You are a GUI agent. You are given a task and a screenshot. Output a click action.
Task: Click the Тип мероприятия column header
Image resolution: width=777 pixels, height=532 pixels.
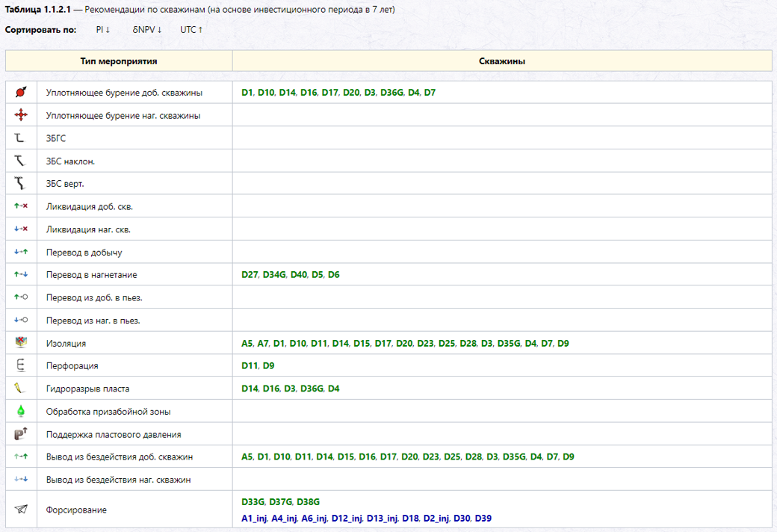(x=119, y=61)
